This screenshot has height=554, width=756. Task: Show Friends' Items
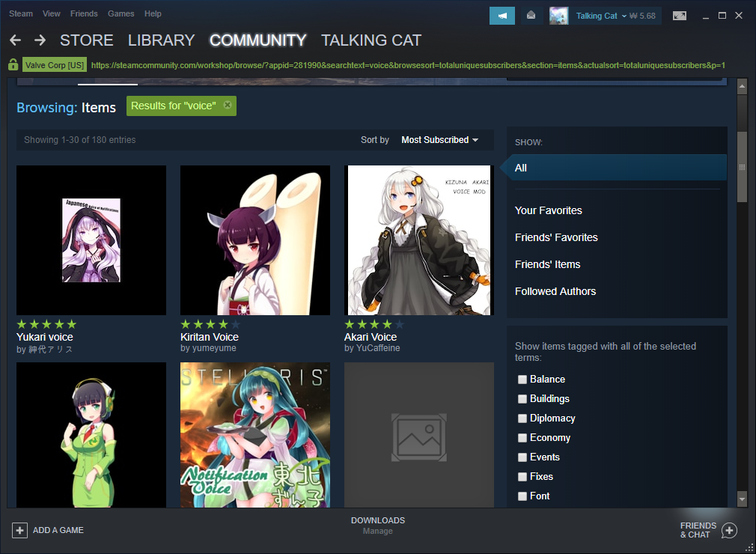pos(547,264)
